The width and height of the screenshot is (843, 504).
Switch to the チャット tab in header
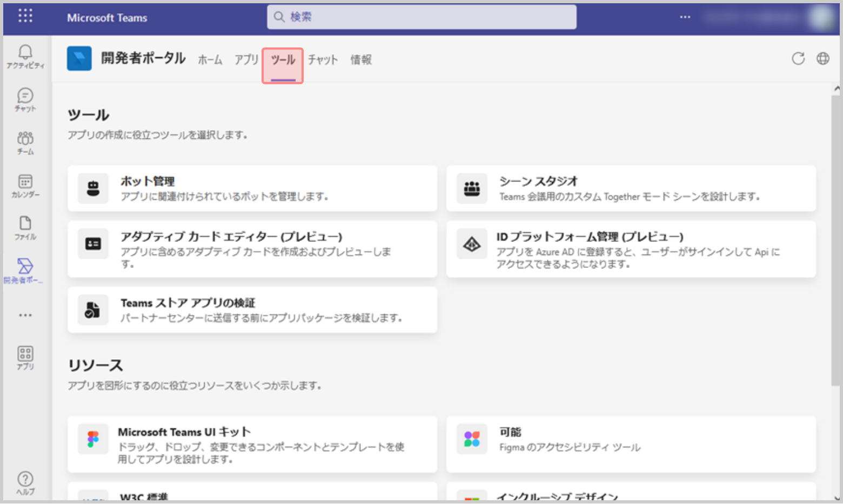click(323, 59)
